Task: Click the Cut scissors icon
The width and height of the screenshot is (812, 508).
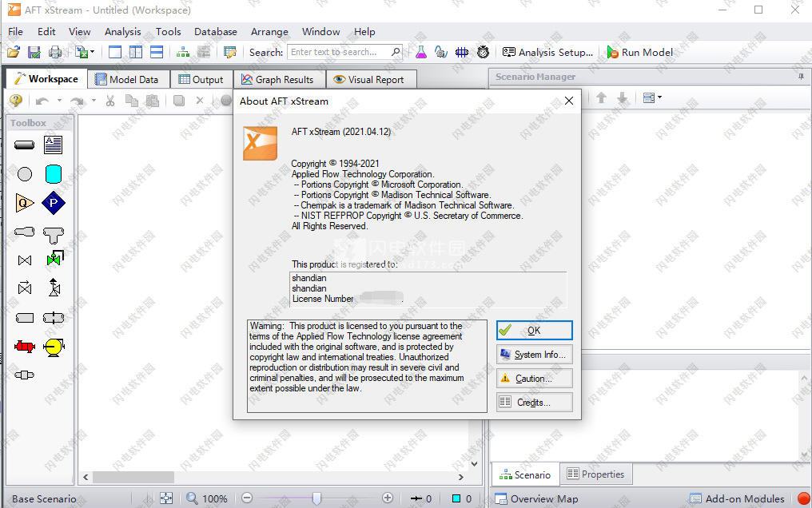Action: point(110,101)
